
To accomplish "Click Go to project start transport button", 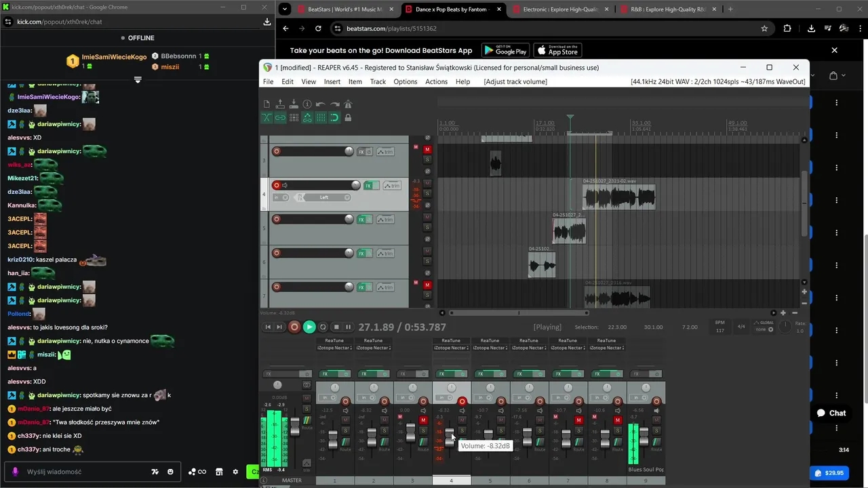I will click(x=268, y=327).
